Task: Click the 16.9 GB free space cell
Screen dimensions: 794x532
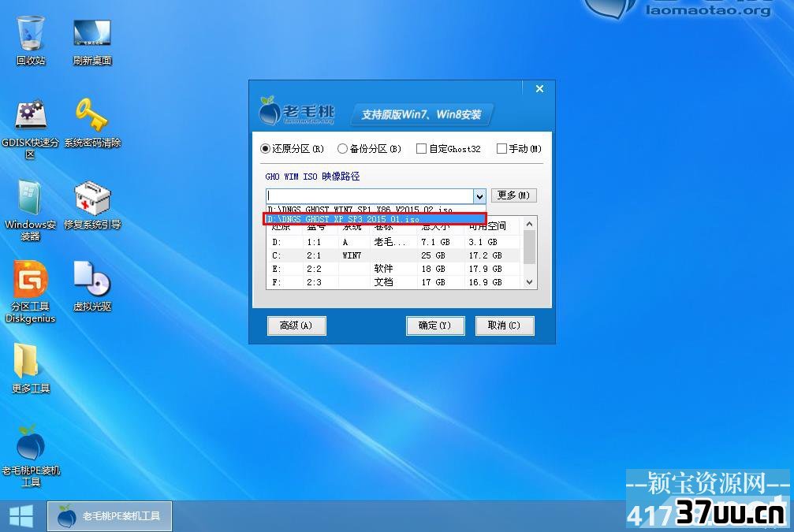Action: (x=485, y=282)
